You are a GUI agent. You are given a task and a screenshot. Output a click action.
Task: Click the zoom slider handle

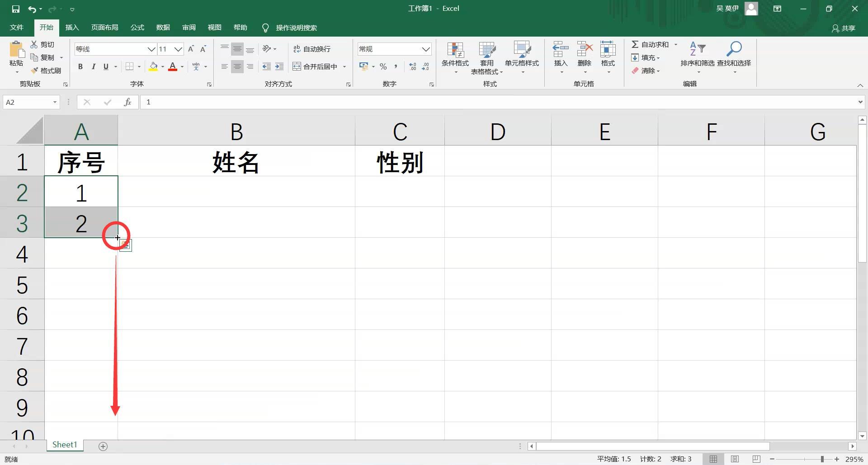pos(822,459)
